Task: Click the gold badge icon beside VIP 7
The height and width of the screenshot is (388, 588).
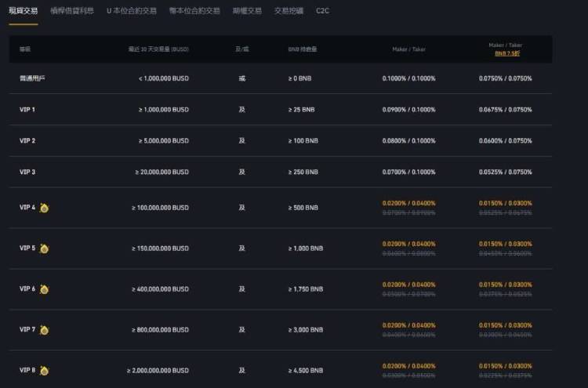Action: (x=45, y=330)
